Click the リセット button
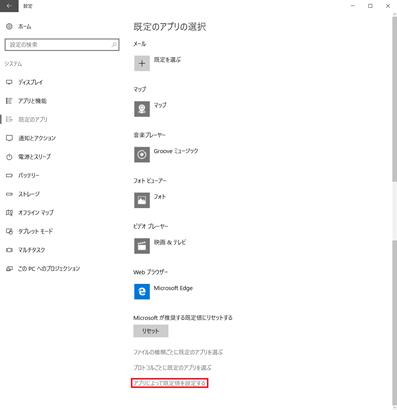This screenshot has width=397, height=410. 151,331
